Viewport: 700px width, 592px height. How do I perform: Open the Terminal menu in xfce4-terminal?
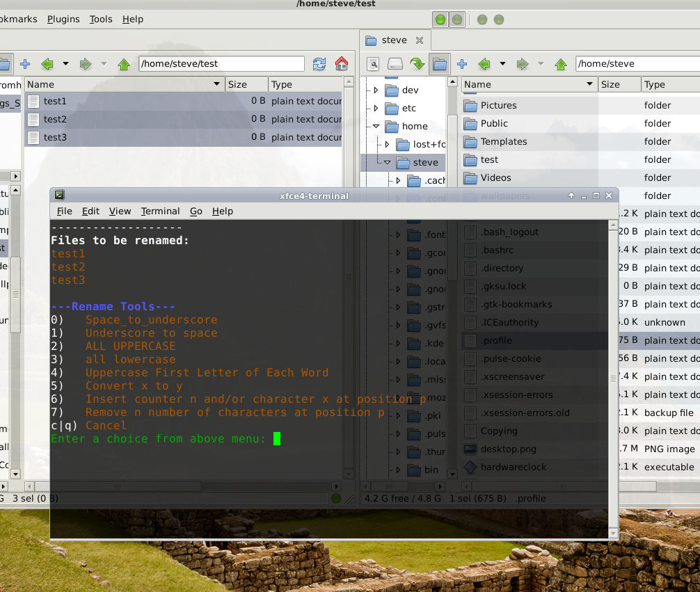click(160, 211)
